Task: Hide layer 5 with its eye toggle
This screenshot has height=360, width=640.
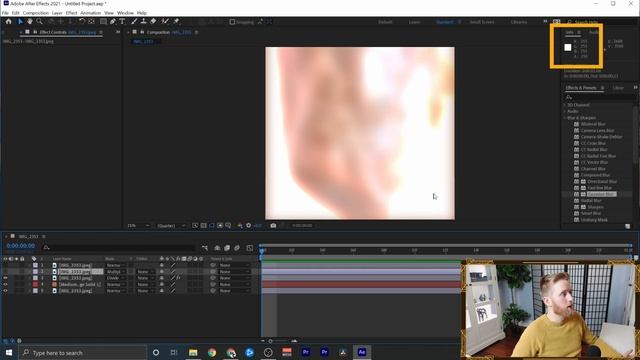Action: (x=5, y=291)
